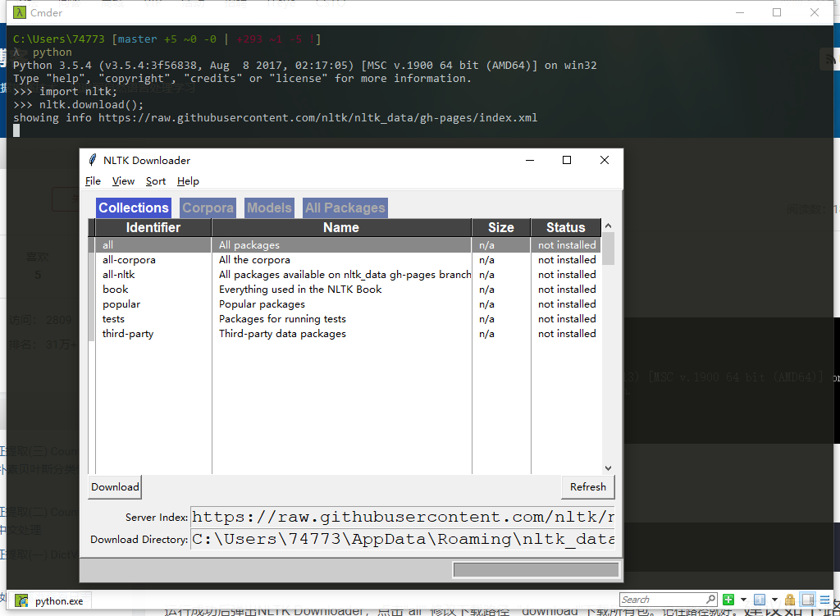The image size is (840, 616).
Task: Switch to the Collections tab
Action: [134, 208]
